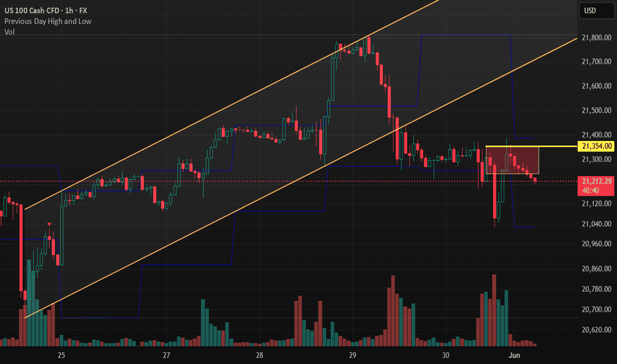The width and height of the screenshot is (617, 364).
Task: Select the 21,600.00 price axis label
Action: 596,86
